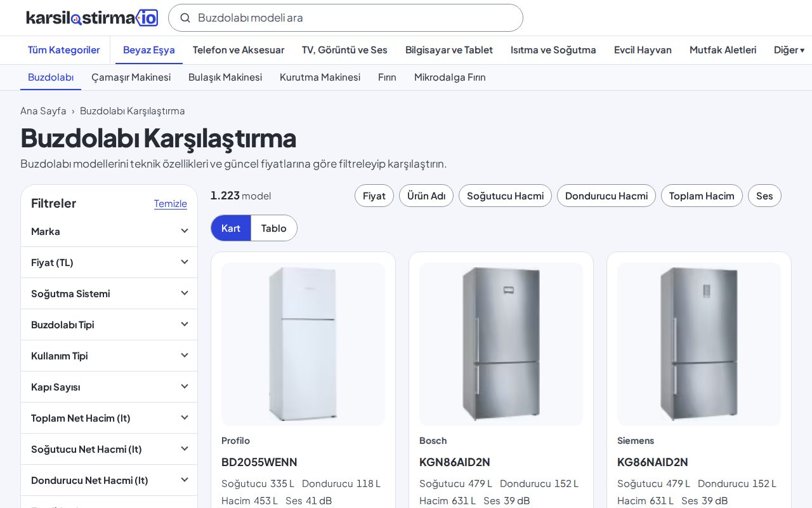Open Bilgisayar ve Tablet category
Screen dimensions: 812x508
click(x=449, y=50)
